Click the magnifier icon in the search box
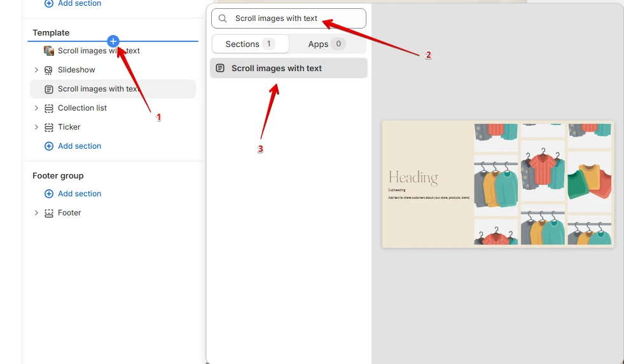Image resolution: width=624 pixels, height=364 pixels. (223, 18)
